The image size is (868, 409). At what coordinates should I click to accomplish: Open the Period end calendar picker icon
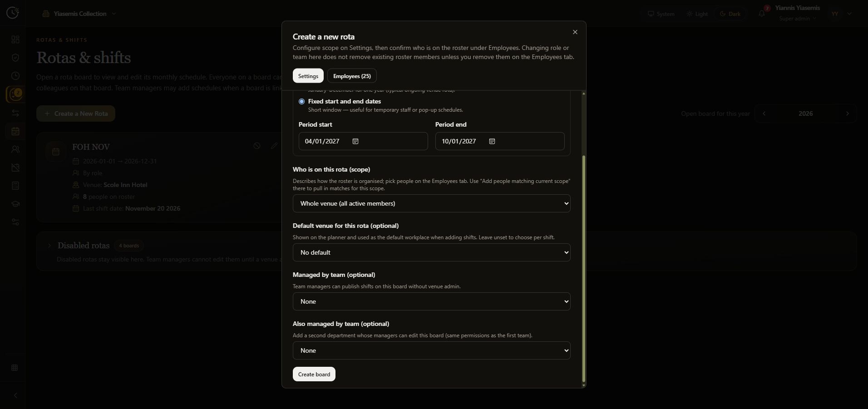(x=492, y=141)
